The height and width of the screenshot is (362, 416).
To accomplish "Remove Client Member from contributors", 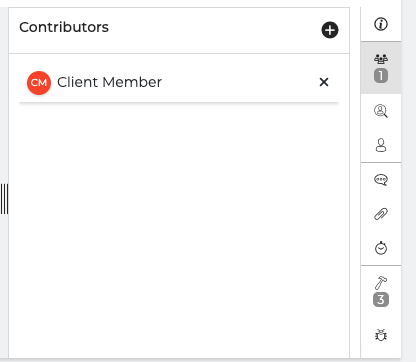I will [324, 82].
